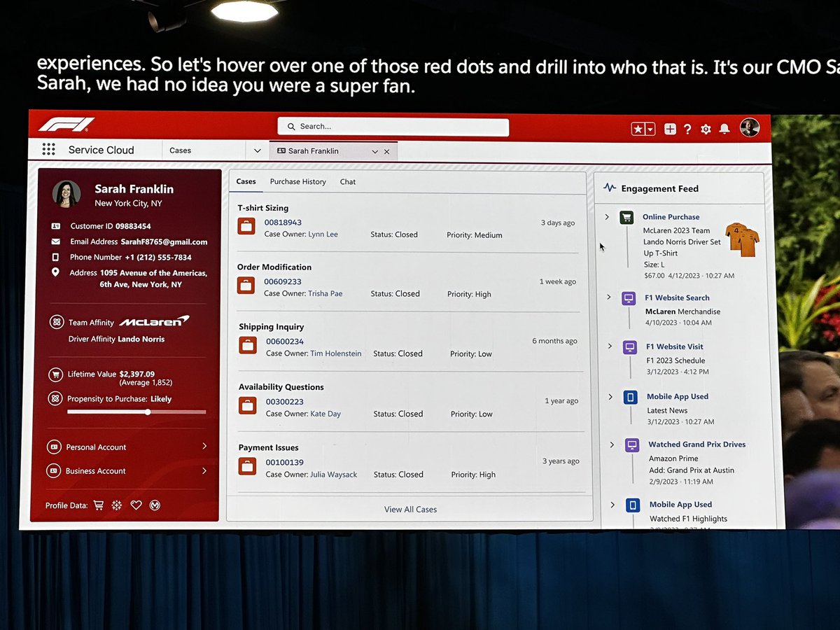Click the Propensity to Purchase icon

click(x=55, y=398)
